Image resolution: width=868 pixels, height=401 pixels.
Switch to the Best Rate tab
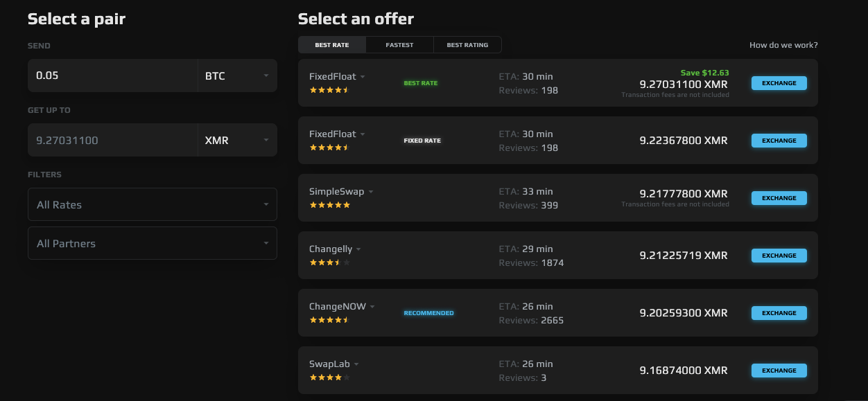pyautogui.click(x=332, y=45)
